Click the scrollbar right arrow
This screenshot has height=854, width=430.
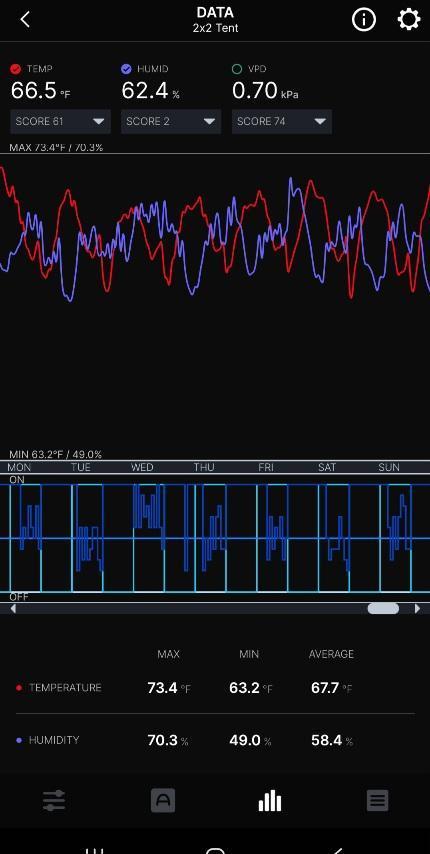point(417,608)
